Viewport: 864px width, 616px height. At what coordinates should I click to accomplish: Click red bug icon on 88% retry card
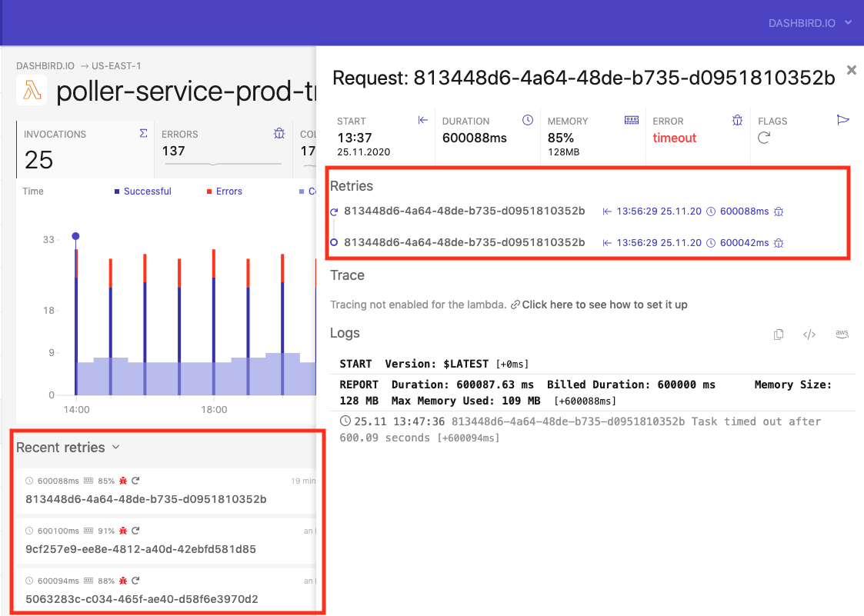123,581
